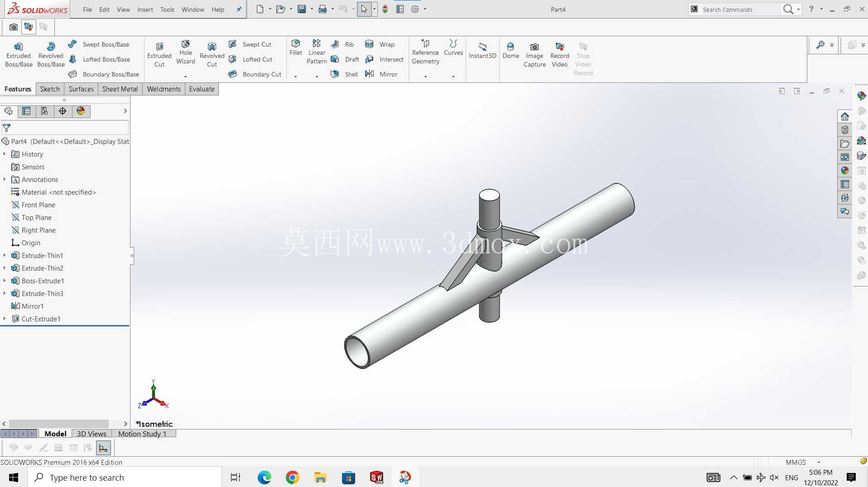868x487 pixels.
Task: Select the Lofted Cut tool
Action: [251, 59]
